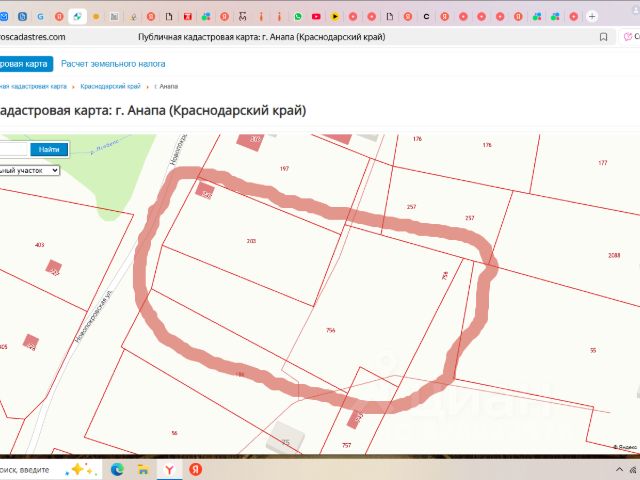
Task: Select parcel 56 on the map
Action: pos(174,433)
